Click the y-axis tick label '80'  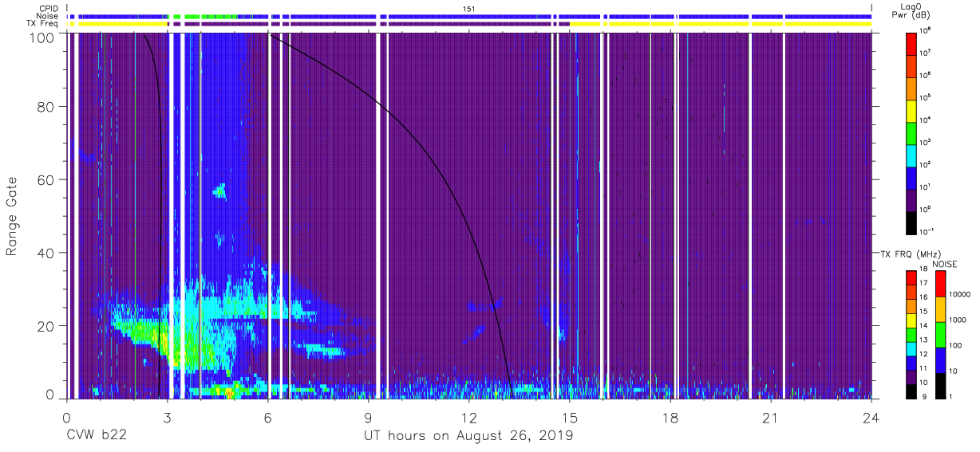(x=46, y=108)
